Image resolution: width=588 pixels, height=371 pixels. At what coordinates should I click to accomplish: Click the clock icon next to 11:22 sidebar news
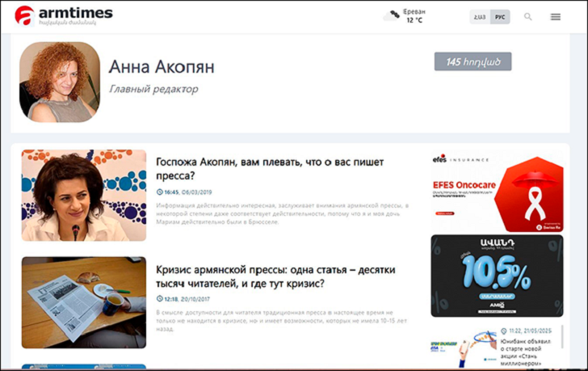point(504,331)
